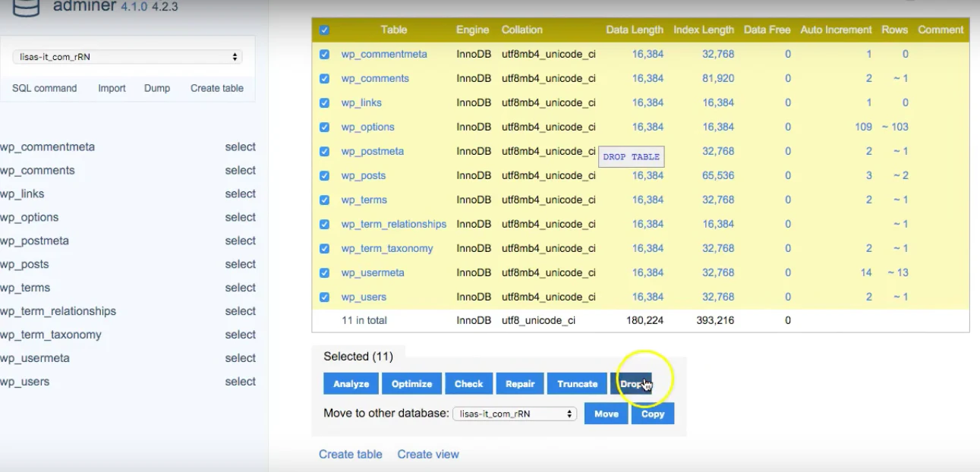The height and width of the screenshot is (472, 980).
Task: Open Create table link below the table list
Action: click(351, 455)
